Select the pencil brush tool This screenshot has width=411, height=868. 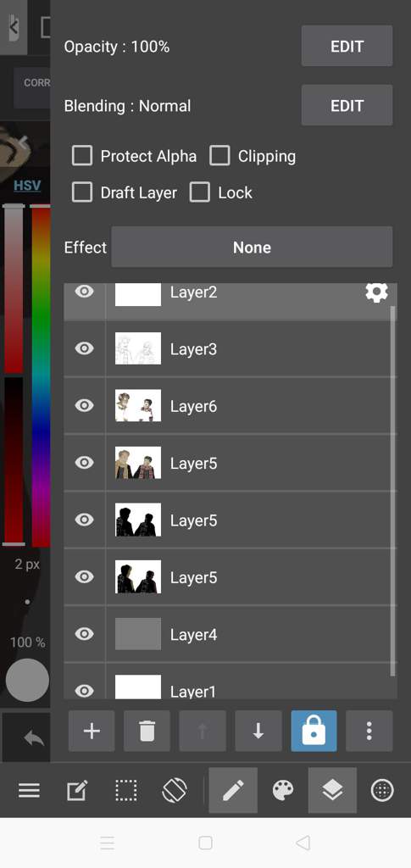(233, 791)
